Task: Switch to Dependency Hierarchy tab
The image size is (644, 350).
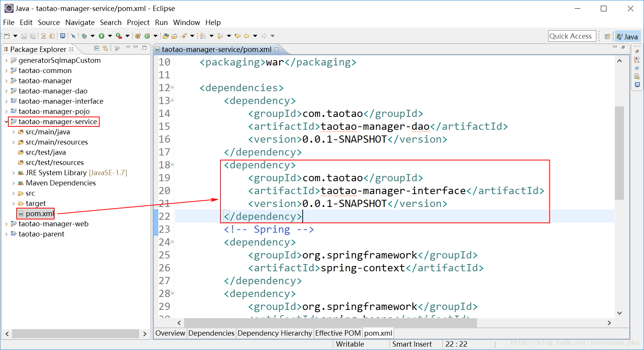Action: tap(275, 333)
